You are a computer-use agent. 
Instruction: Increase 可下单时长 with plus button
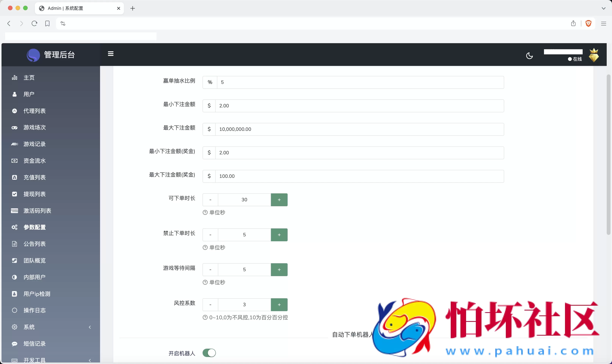[x=279, y=200]
